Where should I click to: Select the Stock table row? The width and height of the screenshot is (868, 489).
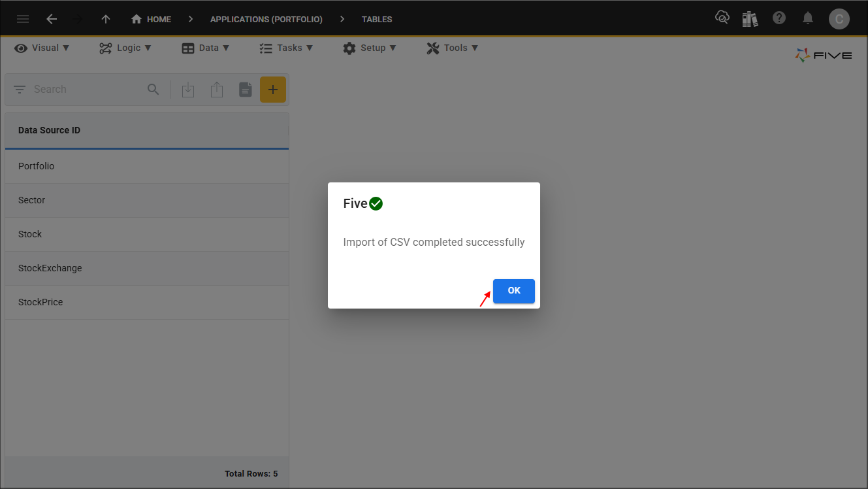tap(147, 234)
